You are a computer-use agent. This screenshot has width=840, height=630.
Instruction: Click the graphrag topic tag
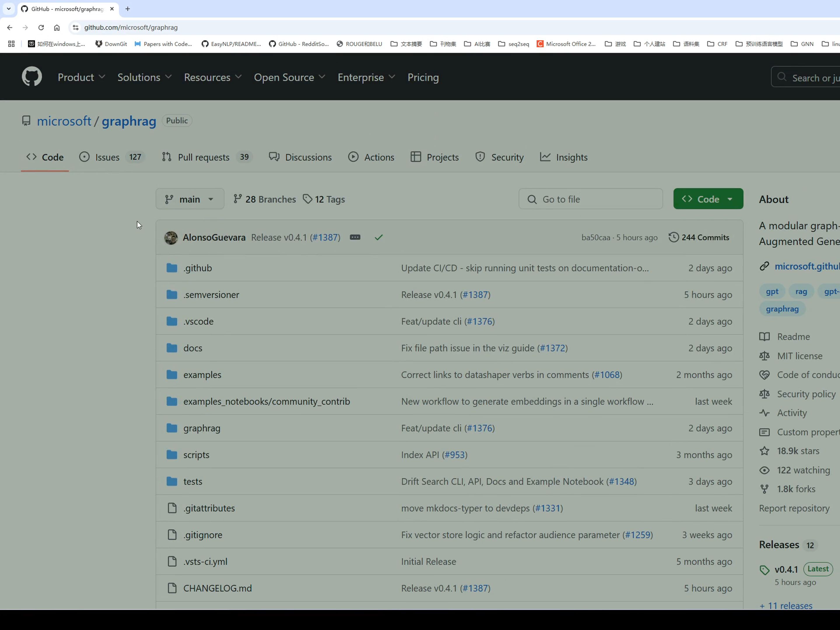click(782, 309)
